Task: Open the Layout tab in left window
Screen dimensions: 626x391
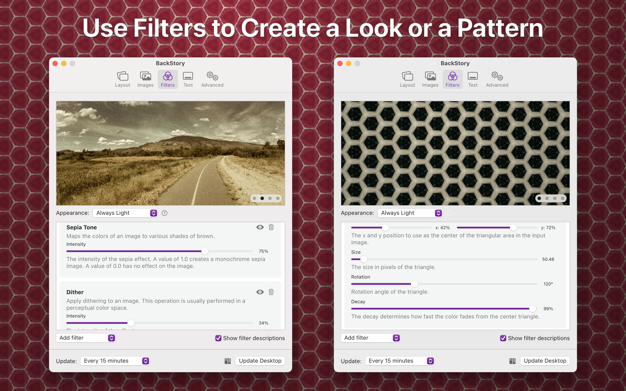Action: click(x=123, y=79)
